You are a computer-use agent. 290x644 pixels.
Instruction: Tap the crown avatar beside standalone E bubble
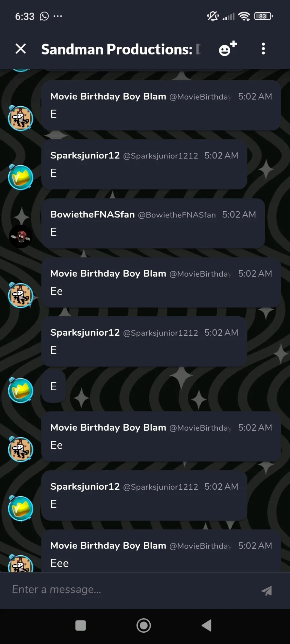21,390
